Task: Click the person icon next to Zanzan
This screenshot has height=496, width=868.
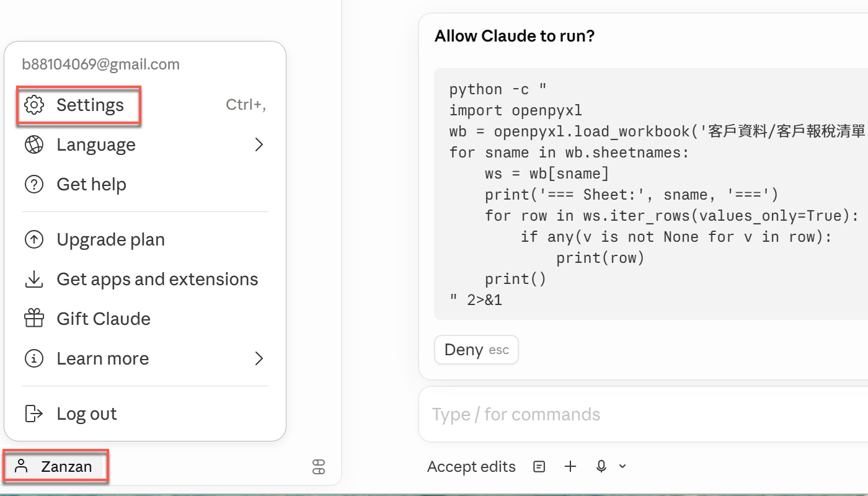Action: pos(23,466)
